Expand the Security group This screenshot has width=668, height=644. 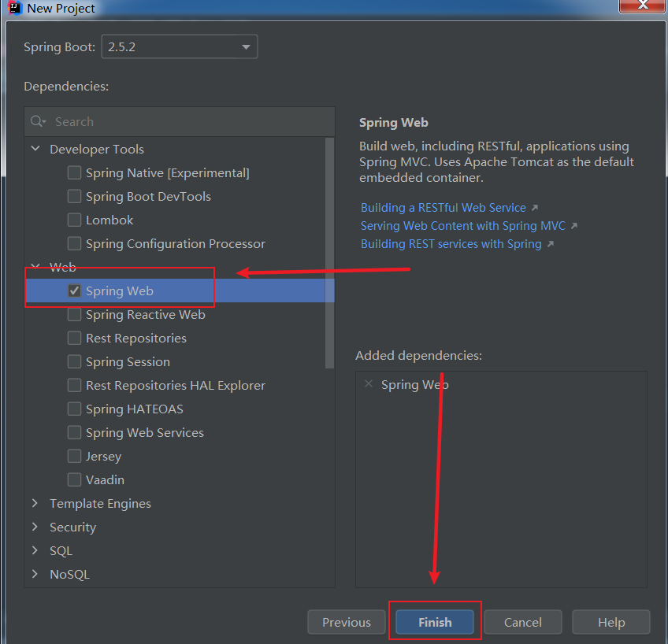(35, 527)
